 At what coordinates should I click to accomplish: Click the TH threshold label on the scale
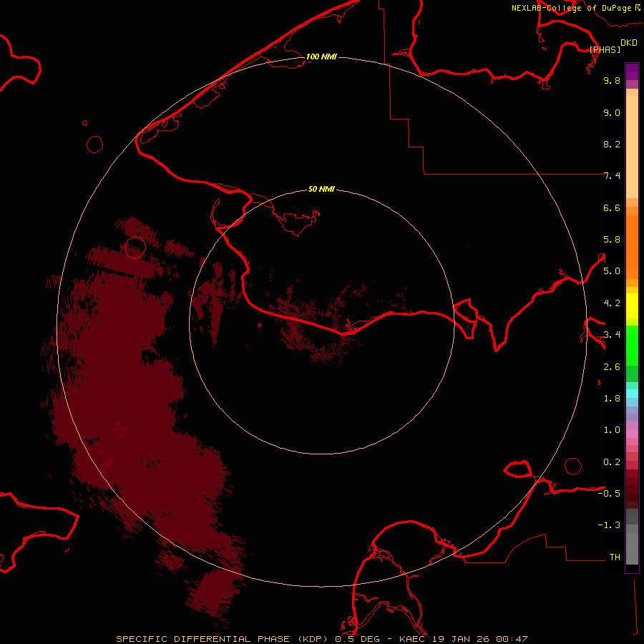point(615,557)
